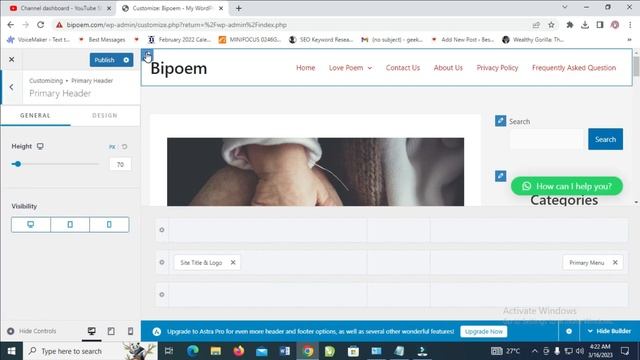
Task: Switch to the Design tab
Action: point(105,116)
